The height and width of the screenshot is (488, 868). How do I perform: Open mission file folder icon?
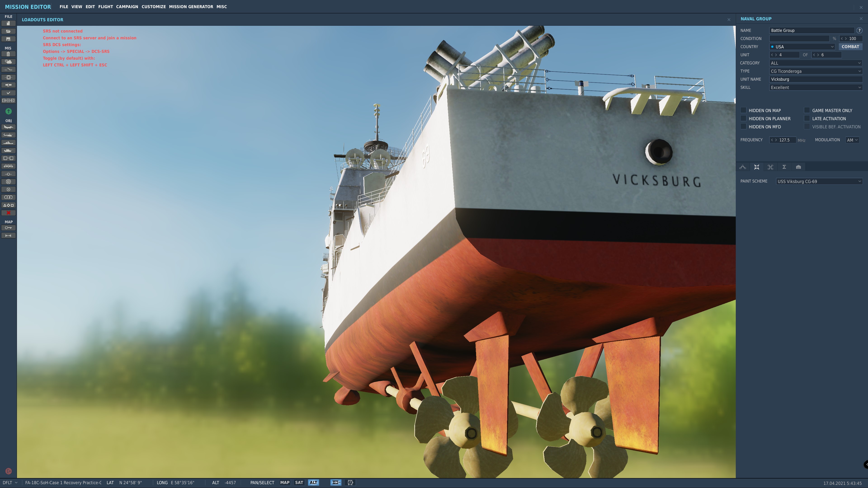pos(8,31)
